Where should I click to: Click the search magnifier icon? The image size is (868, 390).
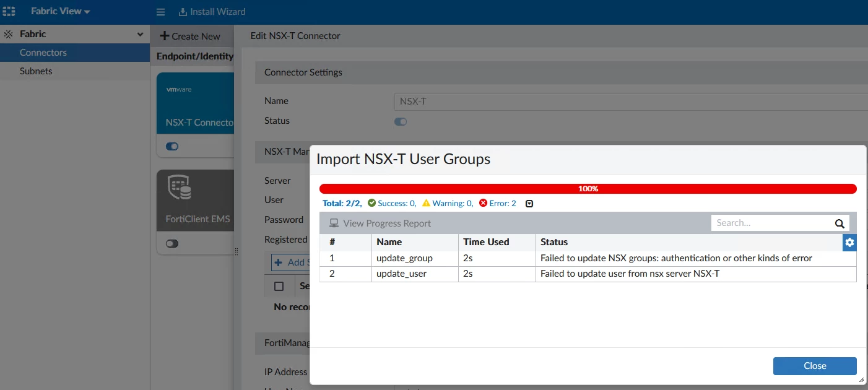[x=840, y=223]
